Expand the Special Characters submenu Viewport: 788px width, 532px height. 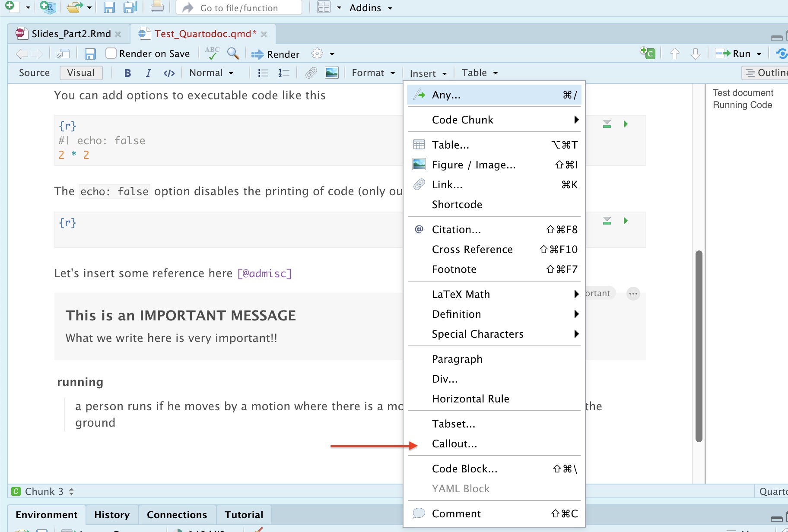click(494, 334)
